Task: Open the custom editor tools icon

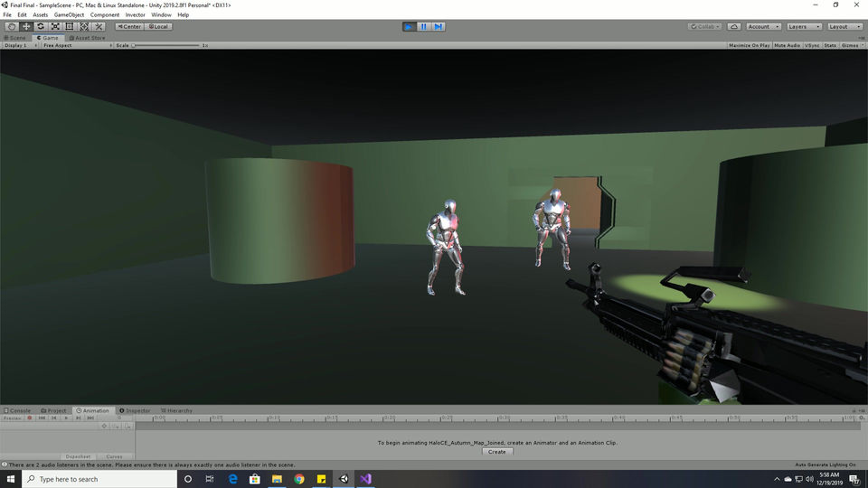Action: point(99,26)
